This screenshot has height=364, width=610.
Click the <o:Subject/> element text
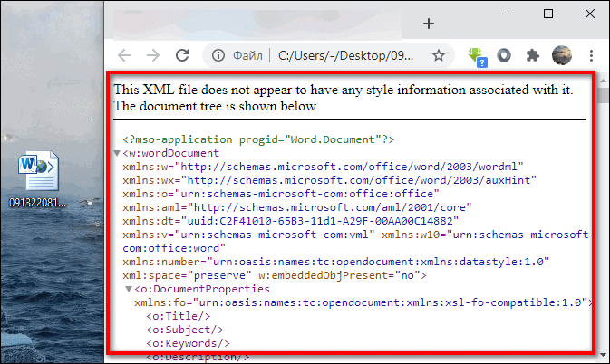[185, 330]
